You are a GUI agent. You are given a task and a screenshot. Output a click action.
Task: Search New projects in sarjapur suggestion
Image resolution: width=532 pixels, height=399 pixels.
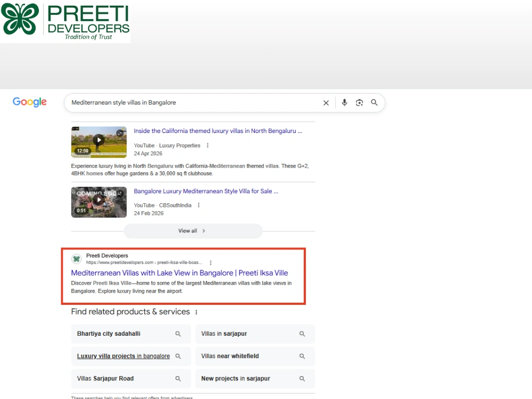click(x=255, y=379)
